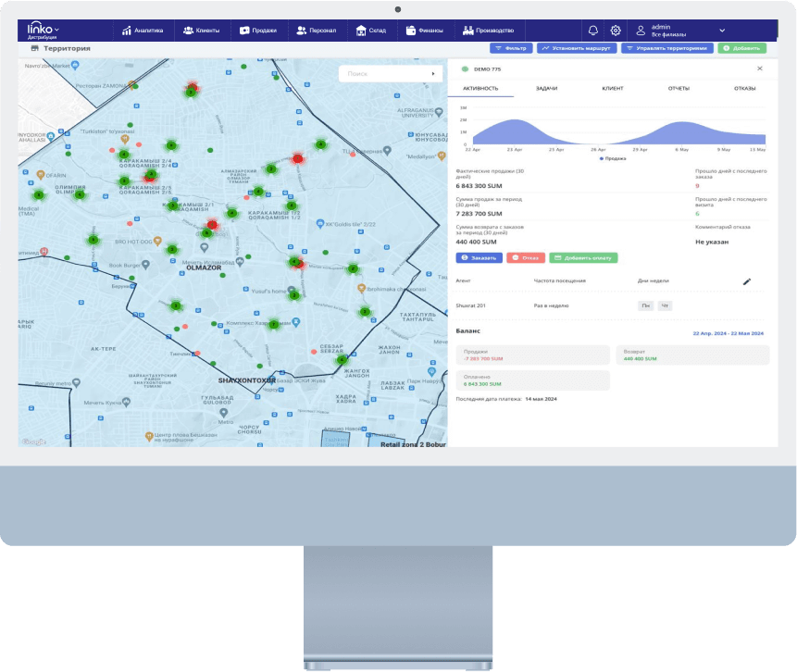This screenshot has width=797, height=672.
Task: Toggle the Пн weekday chip
Action: (x=646, y=305)
